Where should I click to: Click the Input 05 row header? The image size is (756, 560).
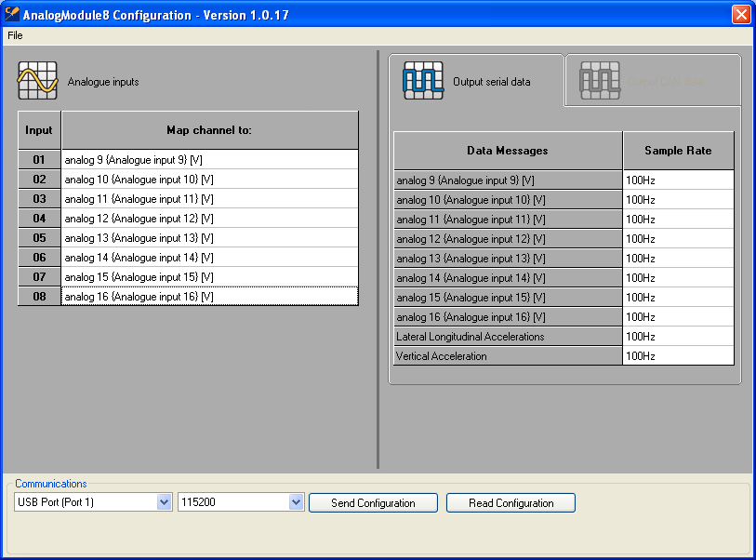click(x=39, y=238)
